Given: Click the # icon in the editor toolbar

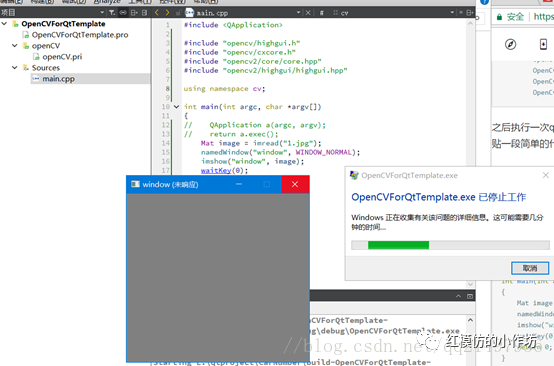Looking at the screenshot, I should pyautogui.click(x=322, y=13).
